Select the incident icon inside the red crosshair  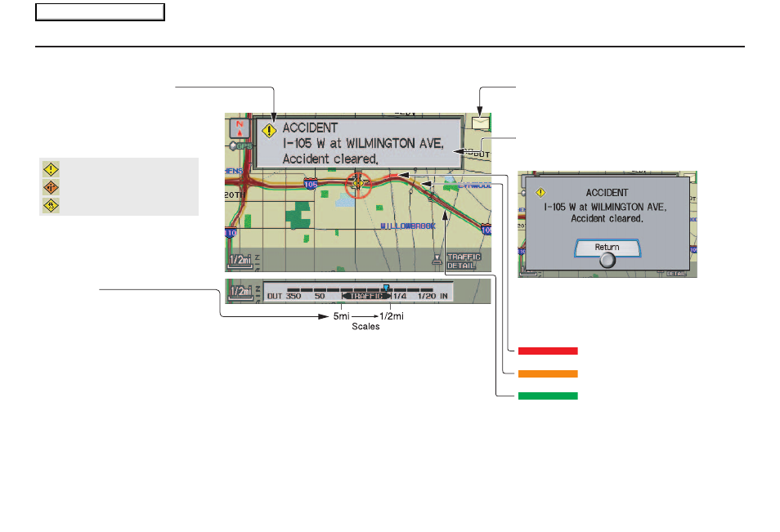click(x=357, y=184)
